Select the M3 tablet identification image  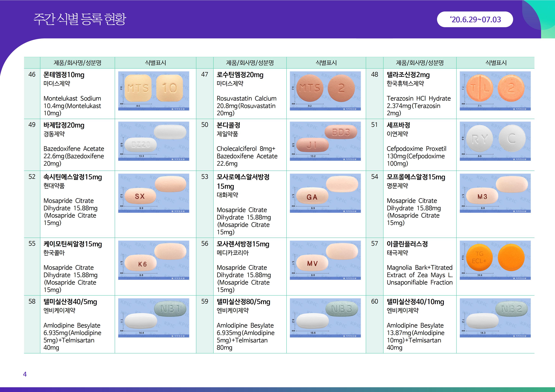(495, 193)
